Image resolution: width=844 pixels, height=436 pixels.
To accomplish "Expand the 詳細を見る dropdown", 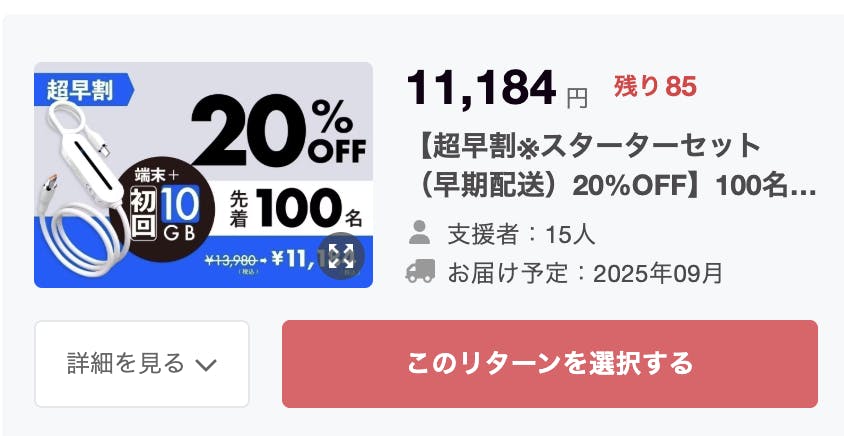I will pos(142,363).
